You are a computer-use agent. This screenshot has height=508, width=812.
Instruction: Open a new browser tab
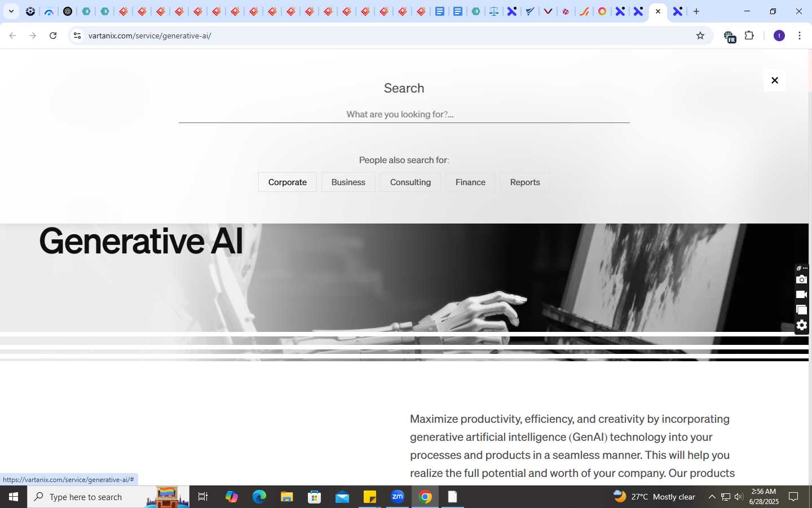(x=696, y=11)
